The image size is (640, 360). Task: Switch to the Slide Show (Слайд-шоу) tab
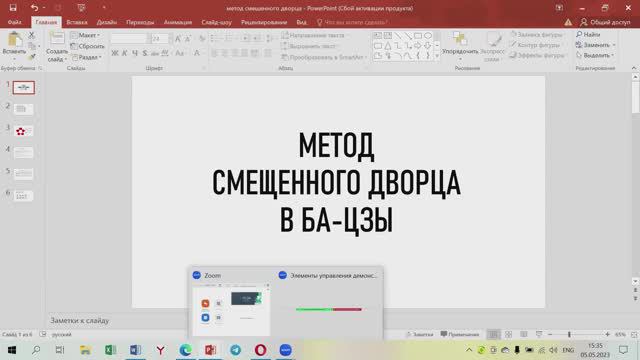click(x=216, y=22)
